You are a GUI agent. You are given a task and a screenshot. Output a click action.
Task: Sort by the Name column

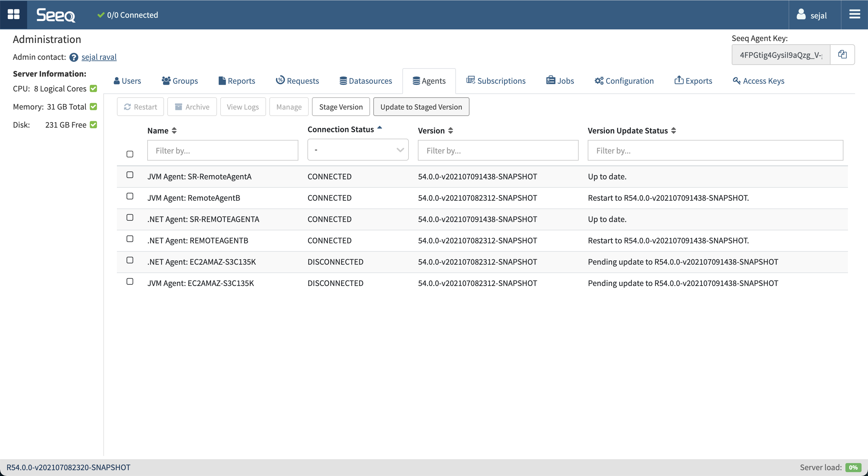tap(162, 131)
